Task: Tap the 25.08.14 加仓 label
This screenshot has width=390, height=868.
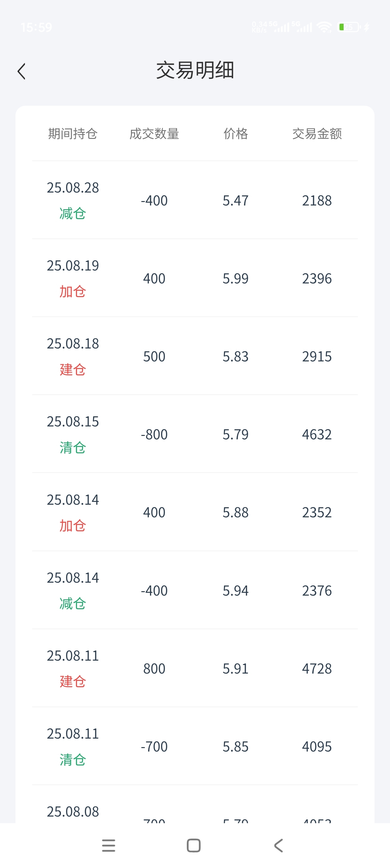Action: coord(73,526)
